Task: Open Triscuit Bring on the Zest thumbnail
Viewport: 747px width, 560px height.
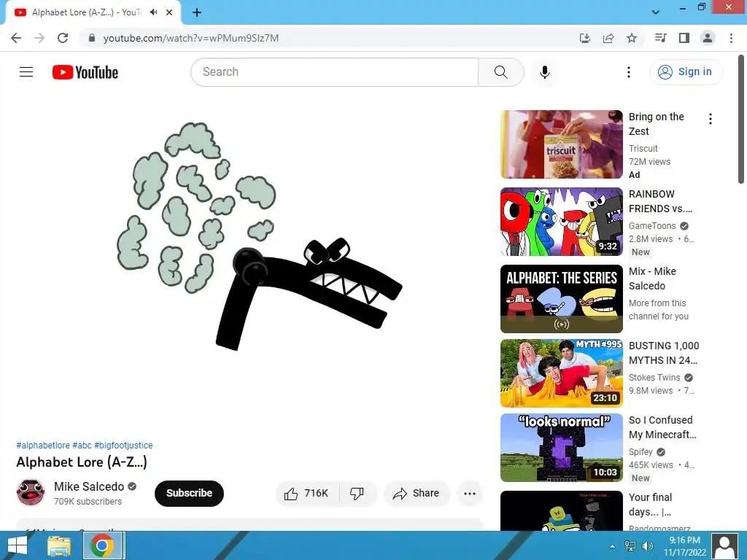Action: point(561,144)
